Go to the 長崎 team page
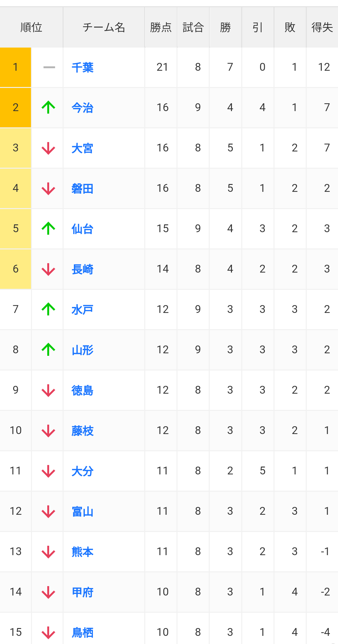Viewport: 338px width, 644px height. [x=83, y=269]
